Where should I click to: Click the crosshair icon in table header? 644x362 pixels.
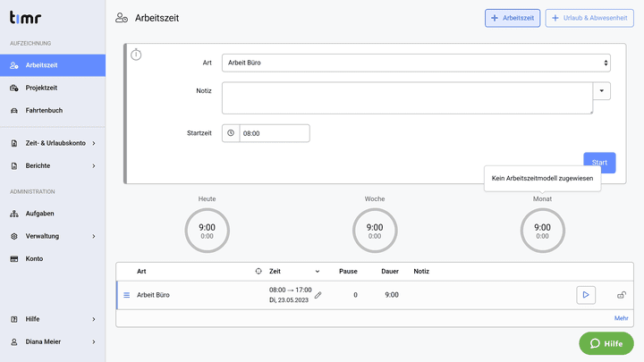click(258, 271)
